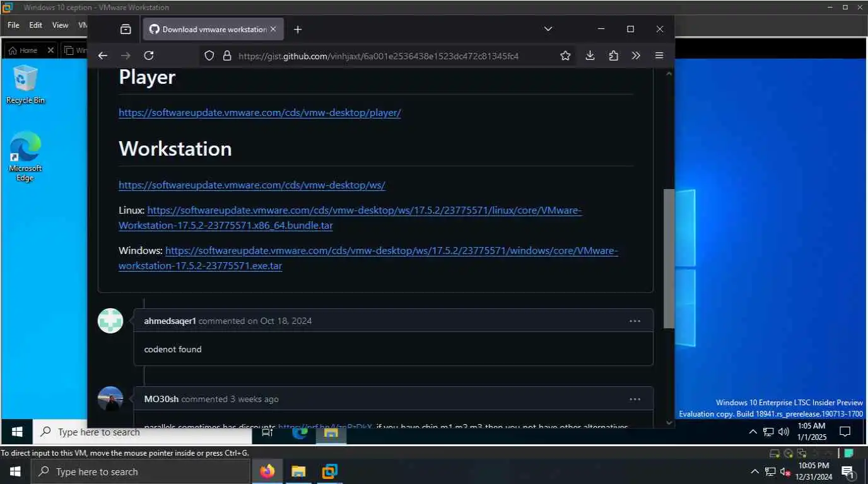Click the 'Oct 18, 2024' comment timestamp

(286, 321)
